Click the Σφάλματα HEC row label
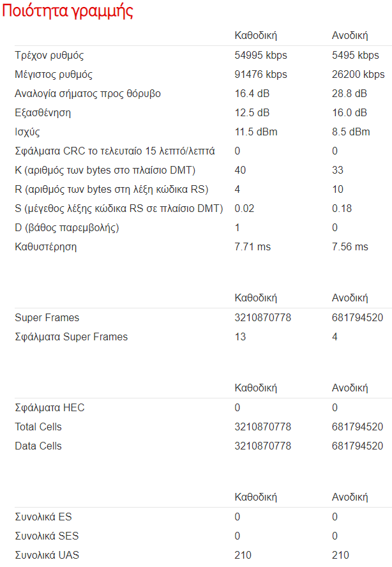Viewport: 392px width, 567px height. [50, 407]
